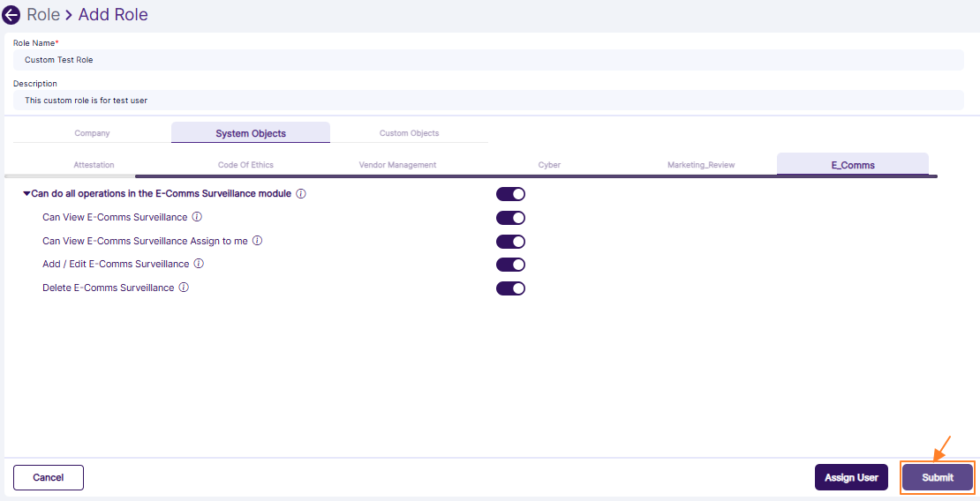Screen dimensions: 980x501
Task: Turn off Delete E-Comms Surveillance toggle
Action: pos(510,288)
